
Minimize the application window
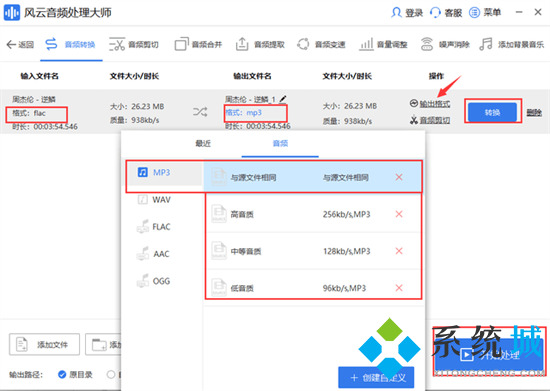[x=519, y=12]
